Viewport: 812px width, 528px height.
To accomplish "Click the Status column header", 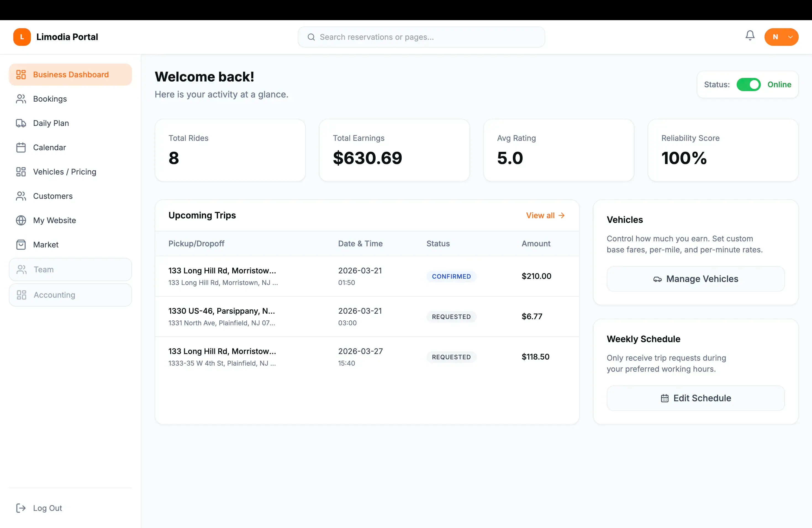I will click(x=438, y=244).
